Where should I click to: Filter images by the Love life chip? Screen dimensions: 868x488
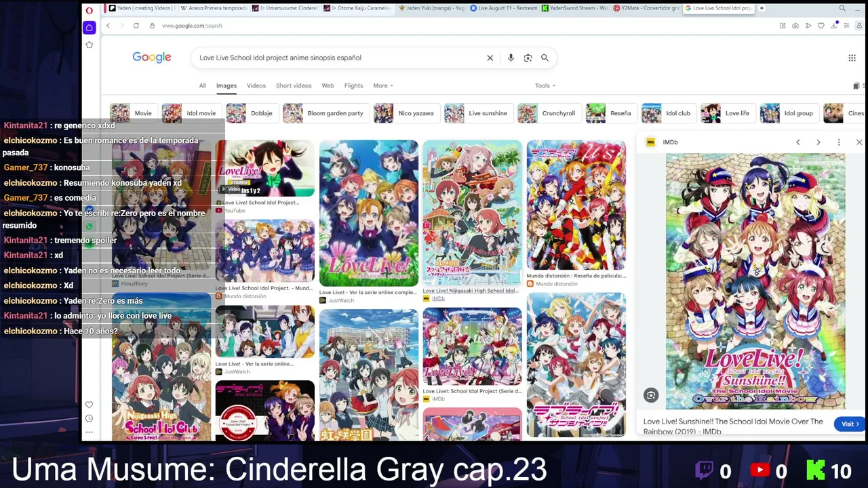click(728, 113)
